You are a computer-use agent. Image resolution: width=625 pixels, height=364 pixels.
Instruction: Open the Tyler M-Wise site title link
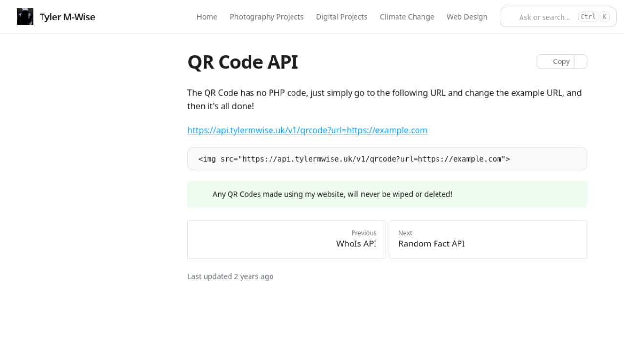point(67,17)
